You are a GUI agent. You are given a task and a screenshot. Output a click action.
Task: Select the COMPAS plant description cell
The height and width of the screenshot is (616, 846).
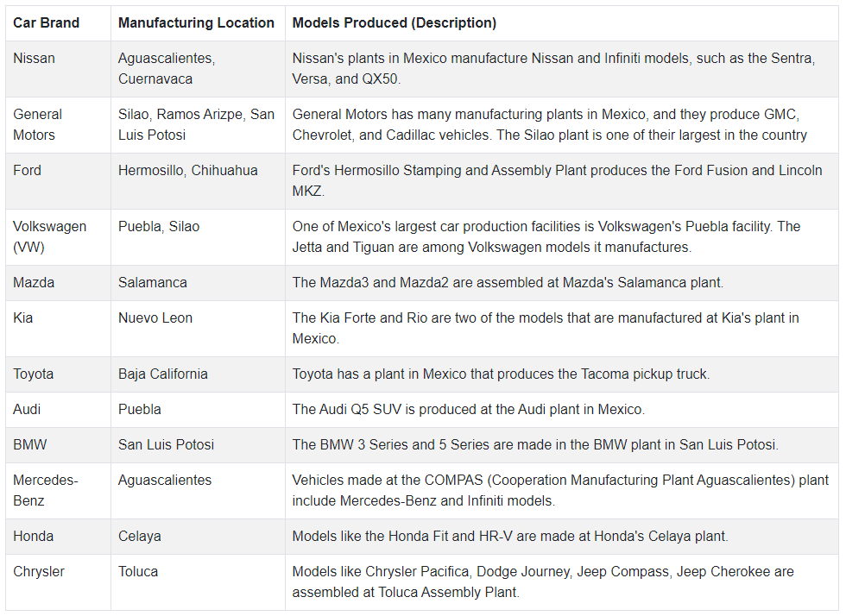(562, 491)
